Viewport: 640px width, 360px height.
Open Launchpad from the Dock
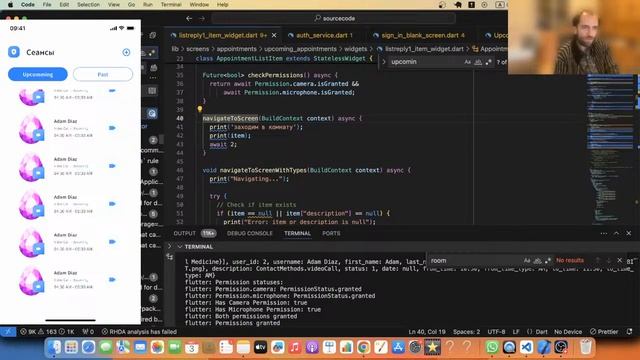click(x=71, y=347)
